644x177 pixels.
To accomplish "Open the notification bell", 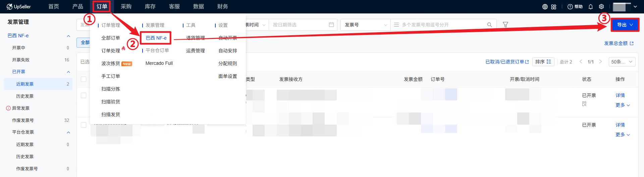I will coord(591,7).
